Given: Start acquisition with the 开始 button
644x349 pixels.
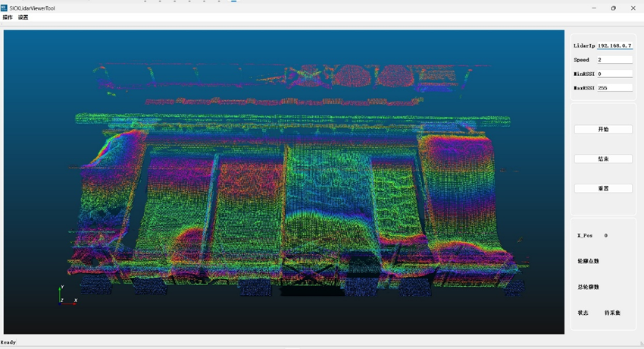Looking at the screenshot, I should click(603, 129).
